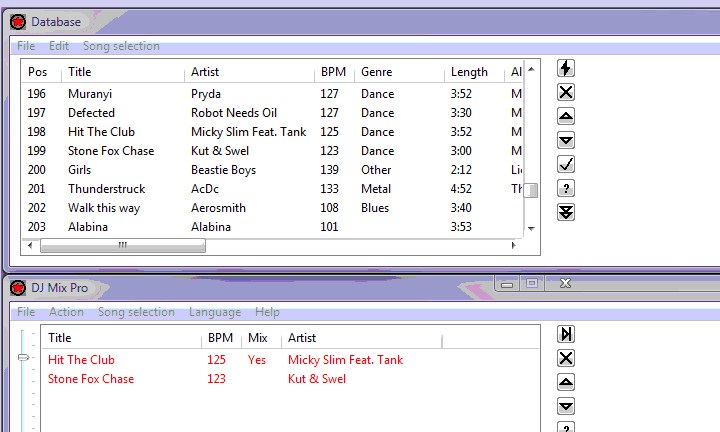The width and height of the screenshot is (720, 432).
Task: Click the database list's vertical scrollbar down arrow
Action: click(x=532, y=228)
